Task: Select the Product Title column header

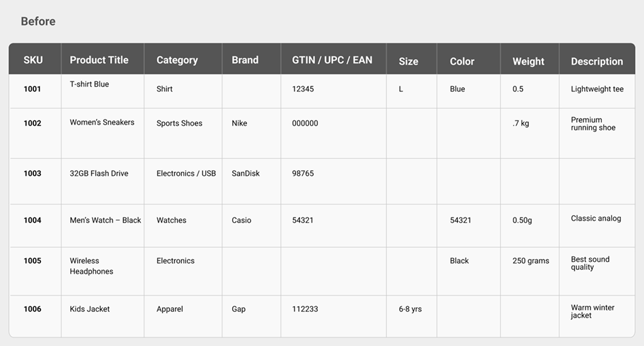Action: (99, 60)
